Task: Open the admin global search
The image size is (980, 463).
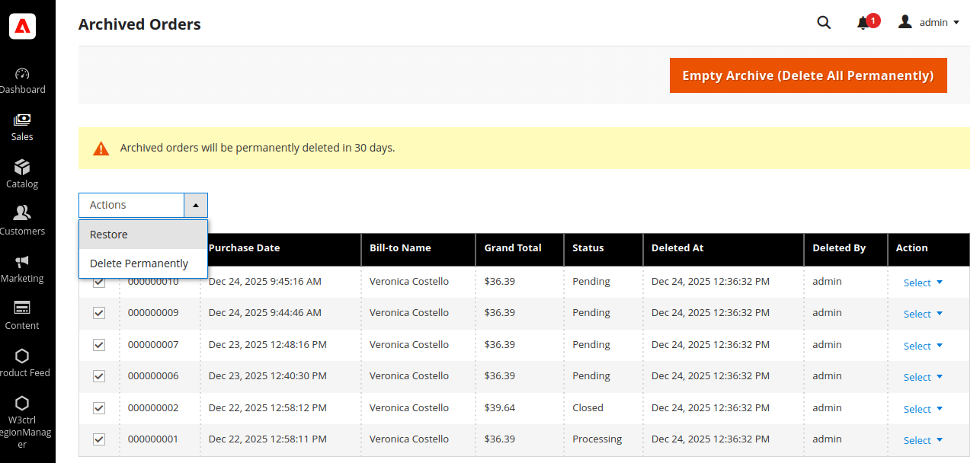Action: point(824,22)
